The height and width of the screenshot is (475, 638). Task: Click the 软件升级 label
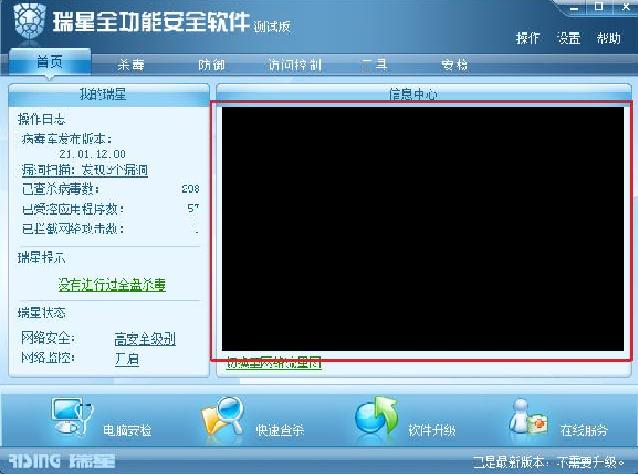[x=432, y=430]
